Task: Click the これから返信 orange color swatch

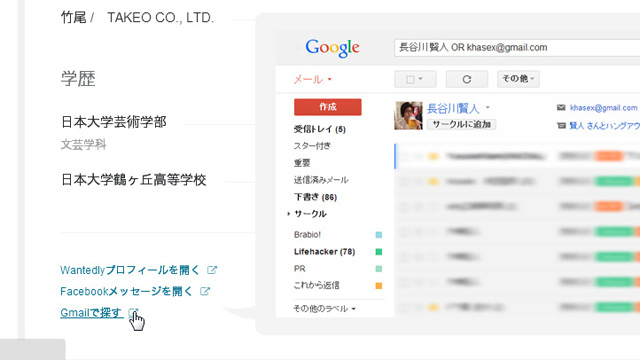Action: [x=379, y=286]
